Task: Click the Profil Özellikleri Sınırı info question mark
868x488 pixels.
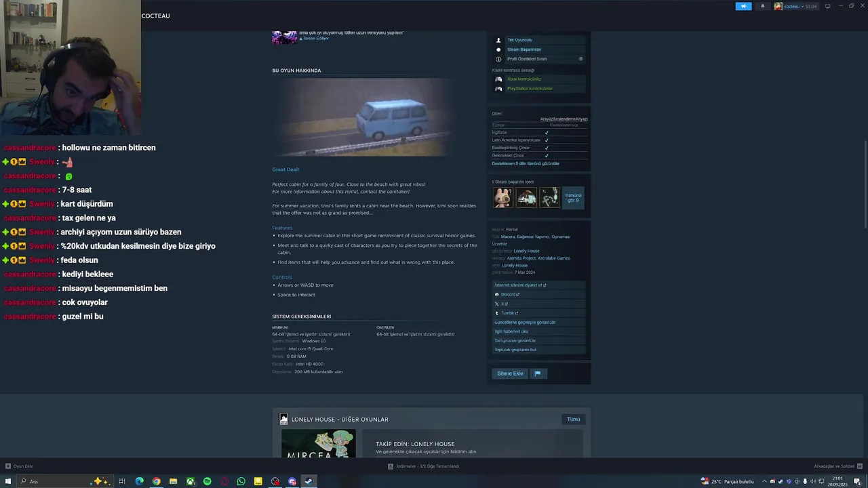Action: click(580, 59)
